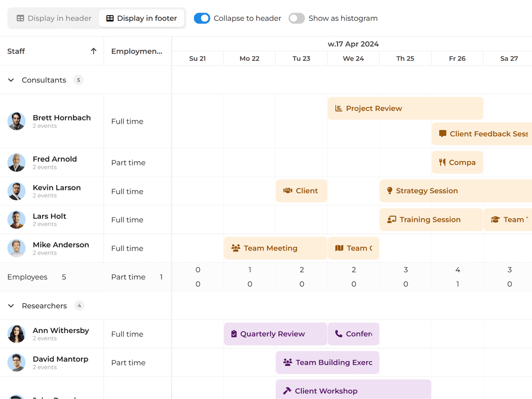Viewport: 532px width, 399px height.
Task: Click the hammer icon on Client Workshop event
Action: 287,391
